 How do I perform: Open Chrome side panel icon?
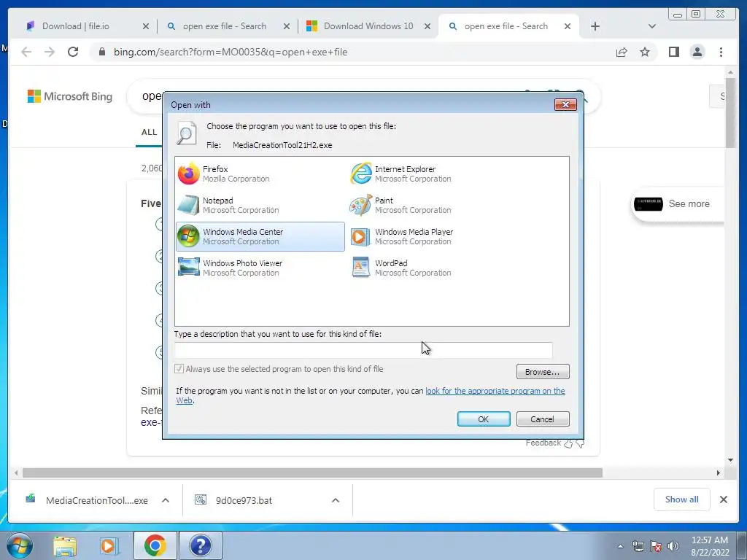point(673,52)
